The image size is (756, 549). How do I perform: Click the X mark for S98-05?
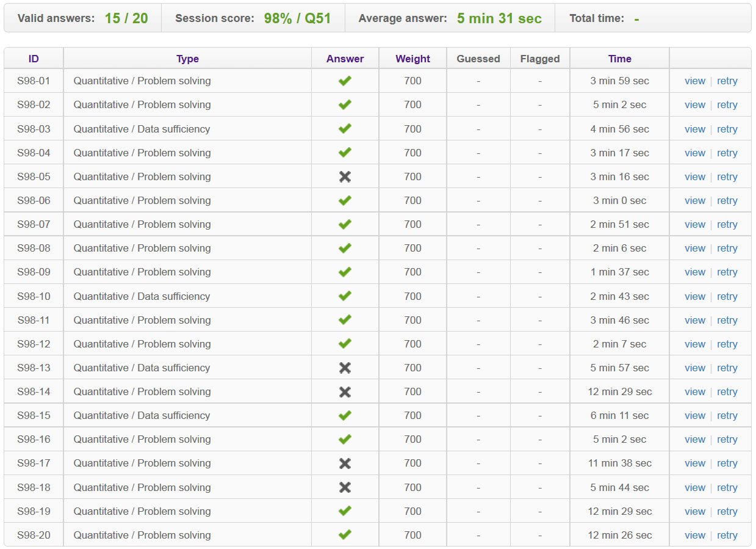point(345,176)
